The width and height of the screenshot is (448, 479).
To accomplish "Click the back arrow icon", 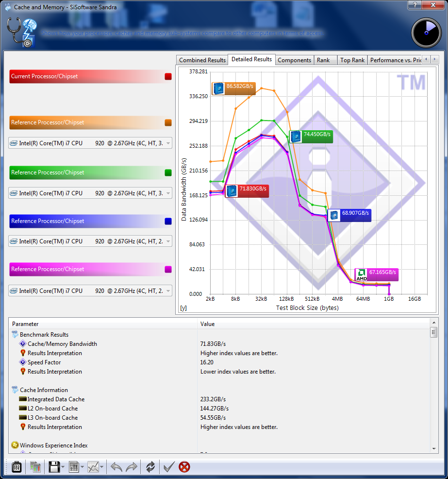I will click(116, 467).
